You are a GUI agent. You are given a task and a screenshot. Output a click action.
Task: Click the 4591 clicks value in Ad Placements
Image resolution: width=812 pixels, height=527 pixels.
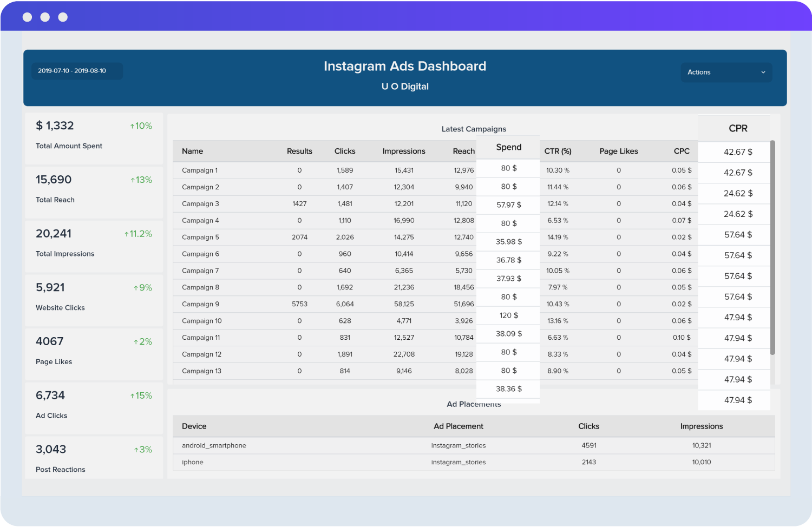589,446
